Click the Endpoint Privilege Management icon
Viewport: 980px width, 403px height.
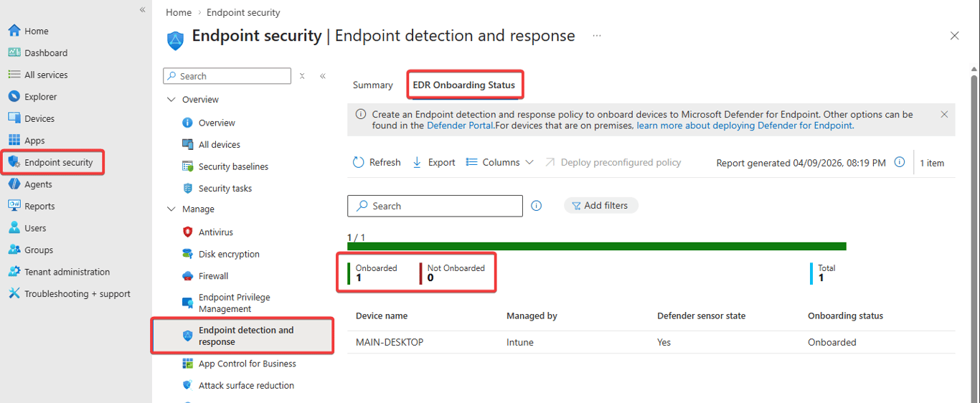187,303
